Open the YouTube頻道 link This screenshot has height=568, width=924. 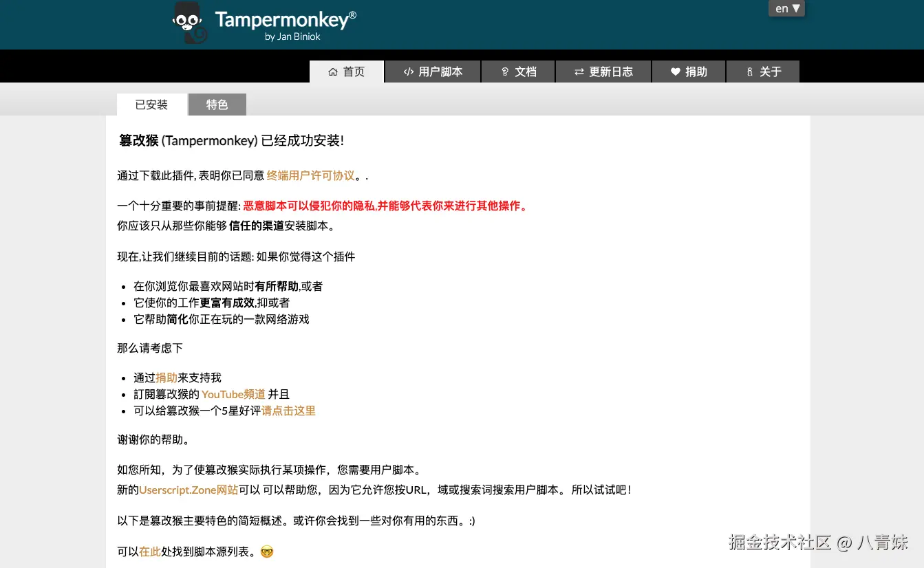pos(233,394)
